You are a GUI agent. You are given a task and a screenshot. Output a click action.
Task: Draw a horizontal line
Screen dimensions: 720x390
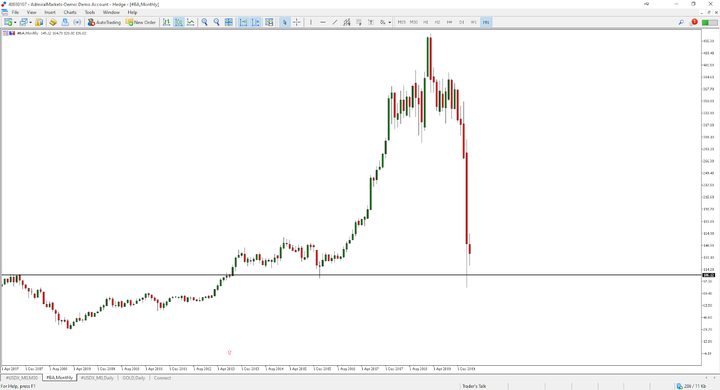pos(323,22)
